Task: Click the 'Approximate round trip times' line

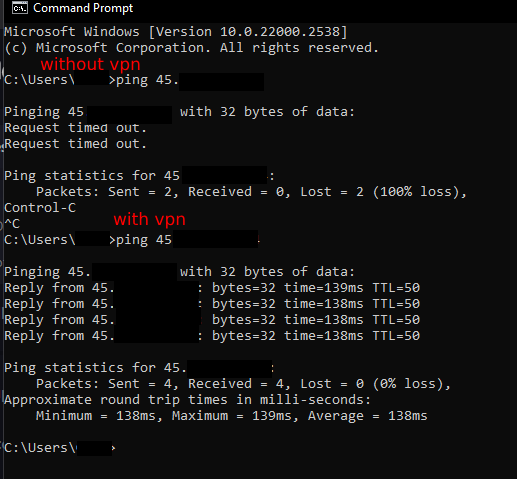Action: coord(187,400)
